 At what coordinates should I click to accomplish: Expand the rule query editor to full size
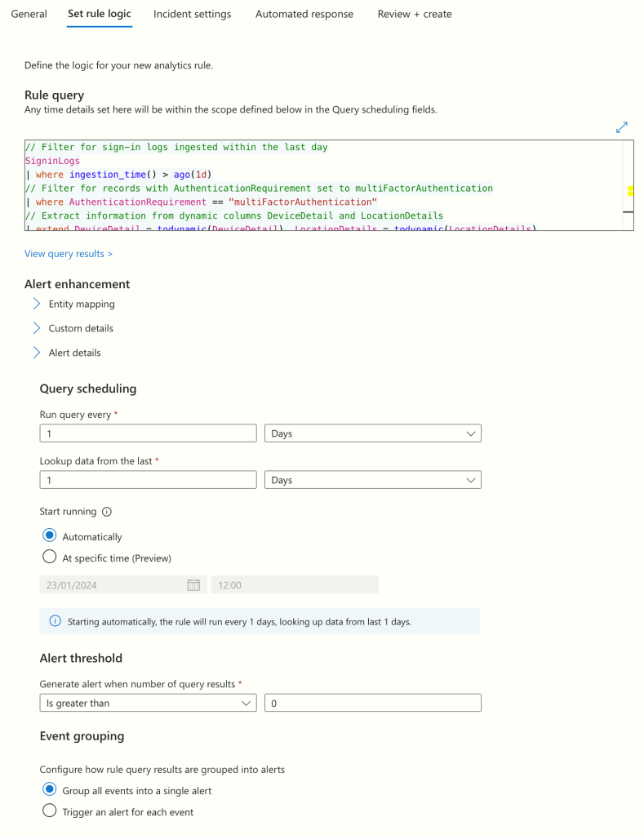tap(622, 127)
